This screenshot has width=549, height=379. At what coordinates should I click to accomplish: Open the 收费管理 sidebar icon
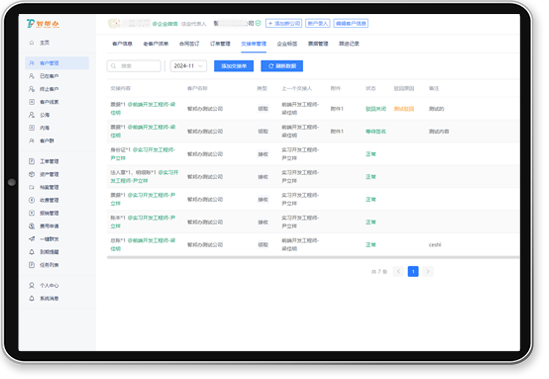(32, 200)
